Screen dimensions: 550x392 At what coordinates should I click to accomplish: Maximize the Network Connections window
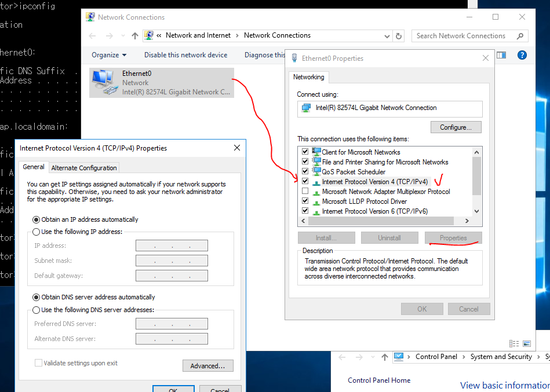click(496, 17)
